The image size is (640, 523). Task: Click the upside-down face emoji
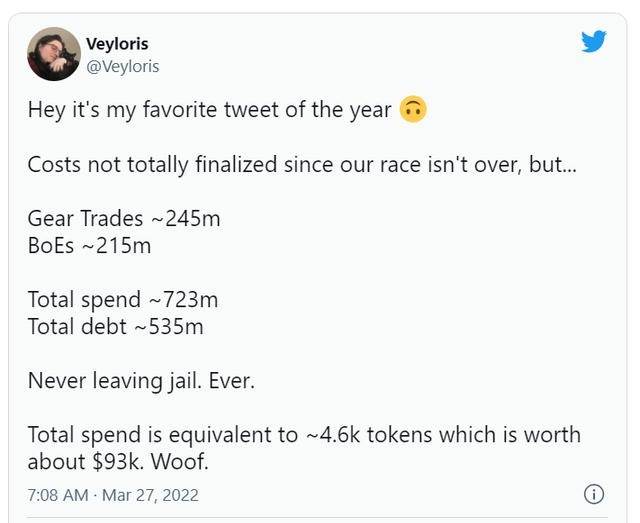point(413,109)
